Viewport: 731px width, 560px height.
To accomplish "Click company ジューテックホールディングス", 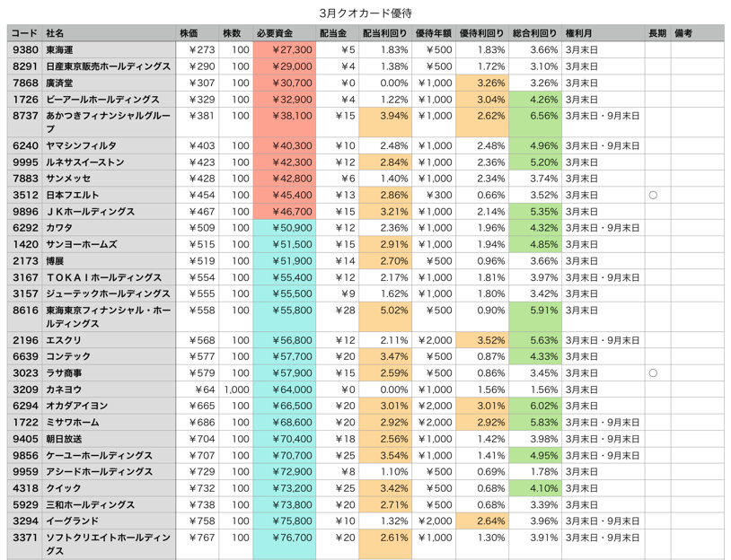I will [x=108, y=293].
